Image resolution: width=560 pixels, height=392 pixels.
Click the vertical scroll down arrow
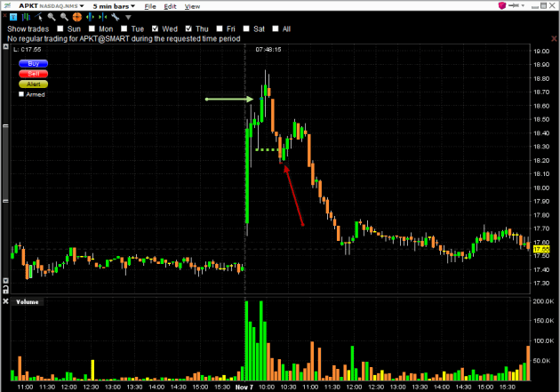tap(5, 281)
